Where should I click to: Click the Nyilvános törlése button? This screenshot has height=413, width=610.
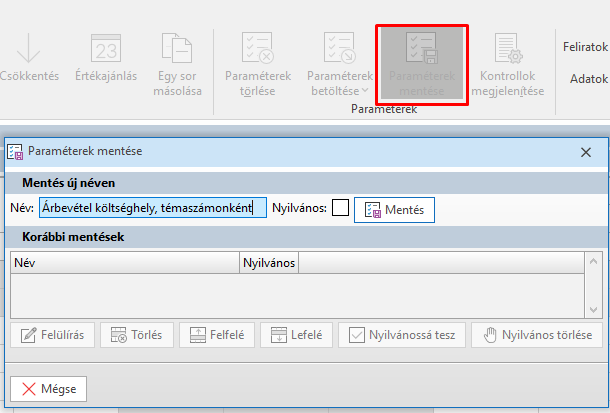pos(537,335)
